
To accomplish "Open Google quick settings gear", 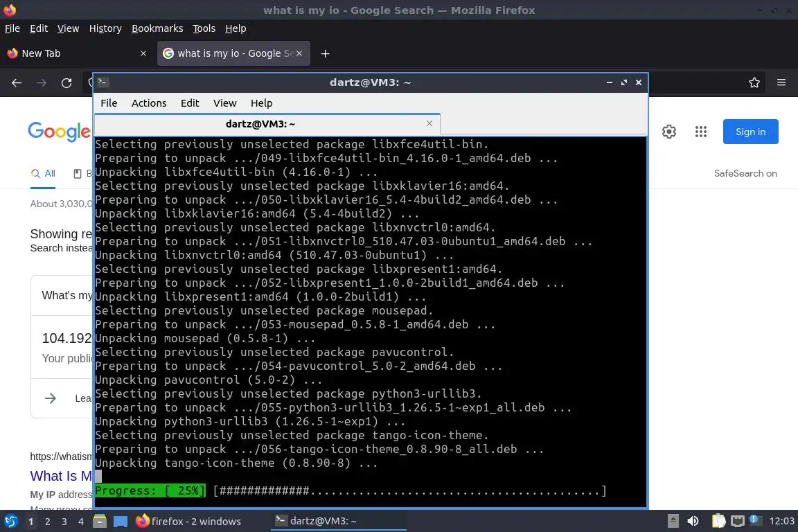I will [x=669, y=132].
